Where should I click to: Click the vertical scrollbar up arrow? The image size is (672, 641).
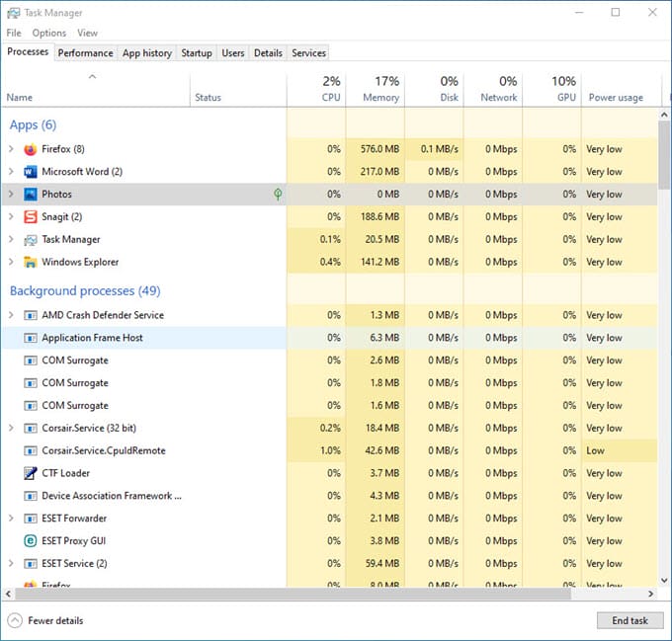point(664,115)
